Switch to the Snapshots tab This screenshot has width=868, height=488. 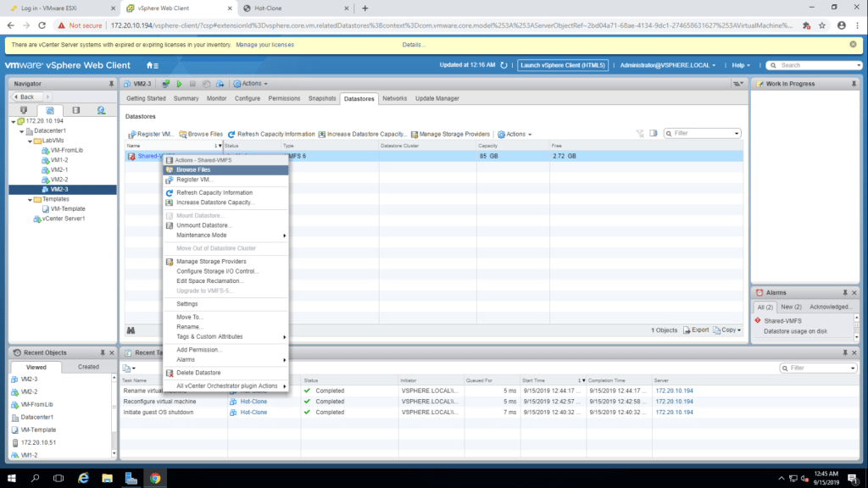point(322,98)
